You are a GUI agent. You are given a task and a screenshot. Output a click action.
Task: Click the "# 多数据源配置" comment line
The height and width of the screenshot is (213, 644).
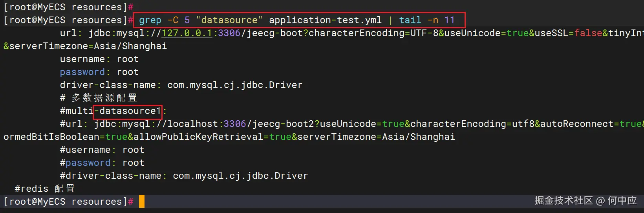[98, 97]
